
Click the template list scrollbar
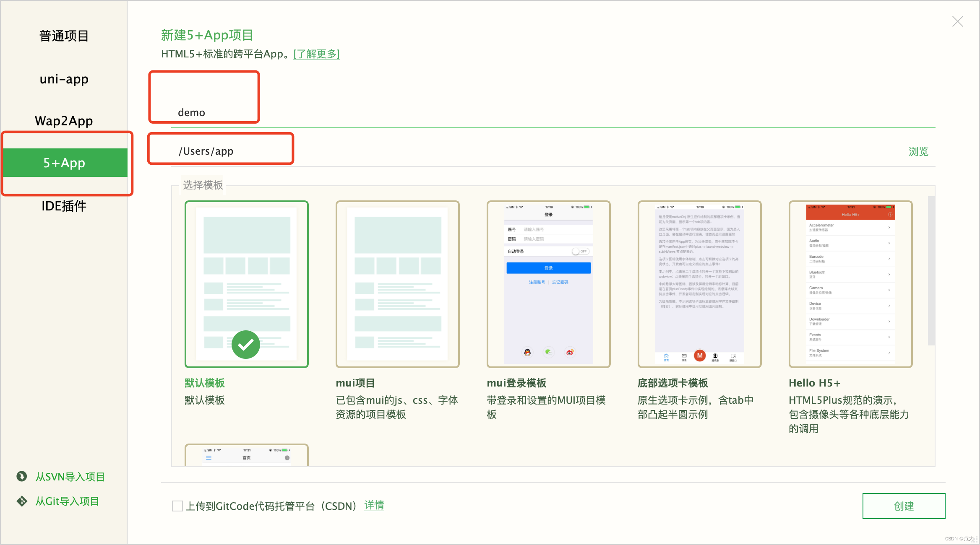coord(931,271)
